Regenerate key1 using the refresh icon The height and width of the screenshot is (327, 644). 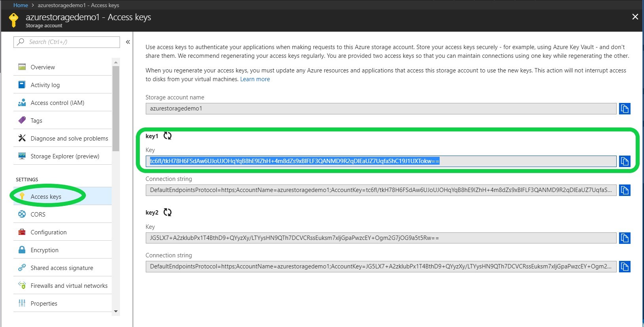(x=168, y=136)
